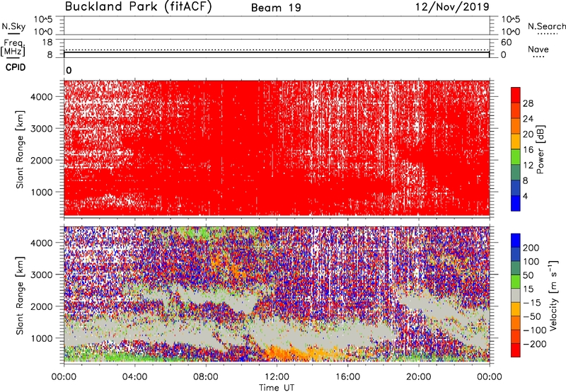
Task: Pick the light green 15–50 velocity swatch
Action: [x=516, y=282]
